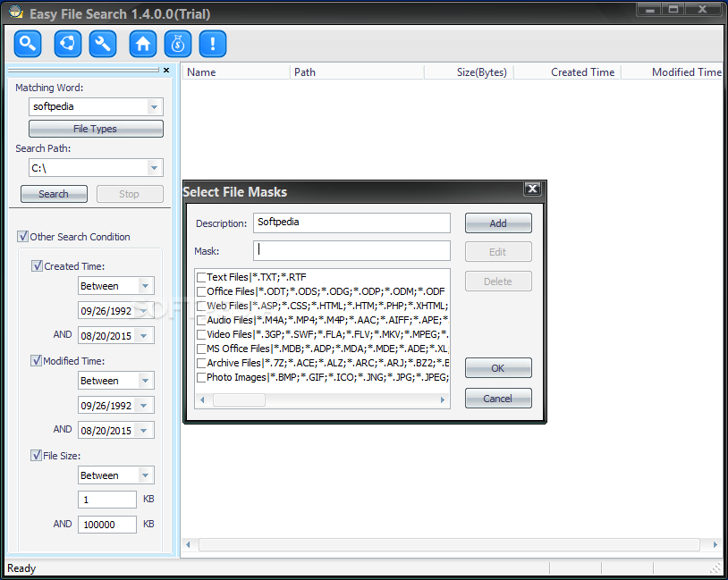Sort results by Name column
This screenshot has height=580, width=728.
[236, 71]
